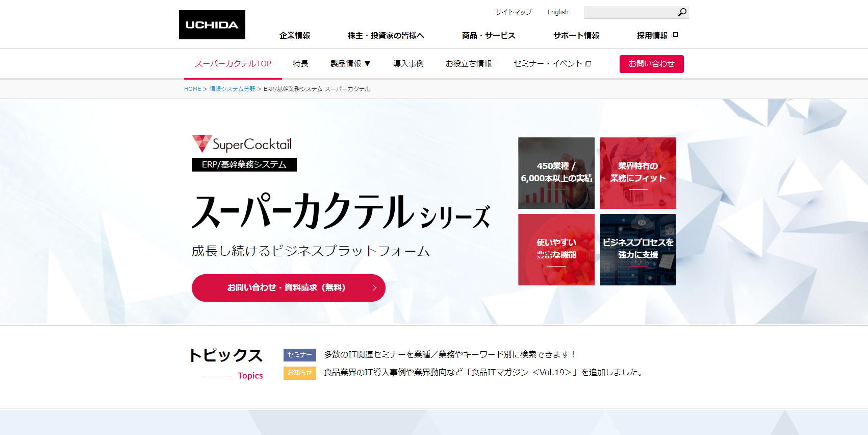Click external link icon beside 採用情報
Screen dimensions: 868x435
pos(675,35)
